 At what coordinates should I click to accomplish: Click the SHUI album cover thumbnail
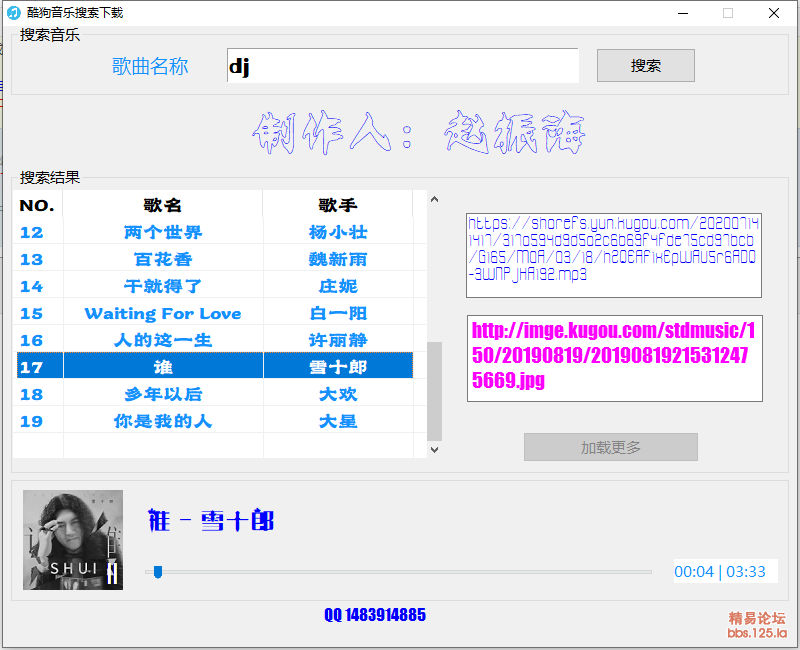point(73,540)
